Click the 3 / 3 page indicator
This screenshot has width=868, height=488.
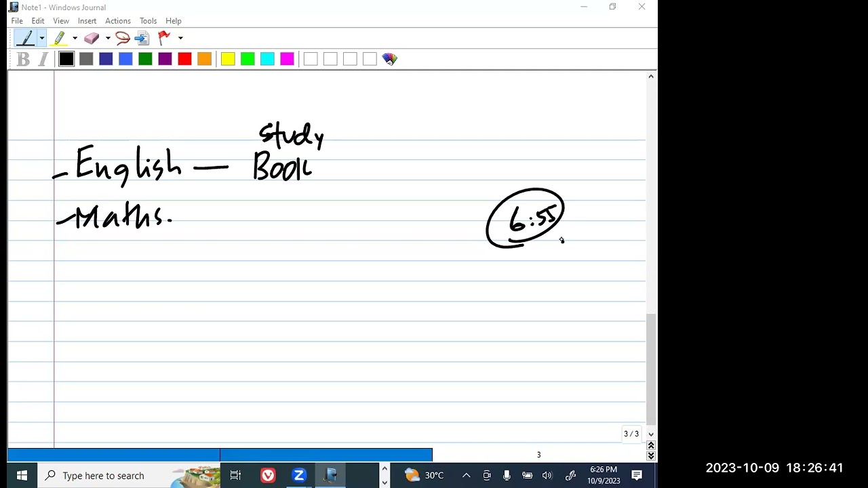pyautogui.click(x=631, y=434)
